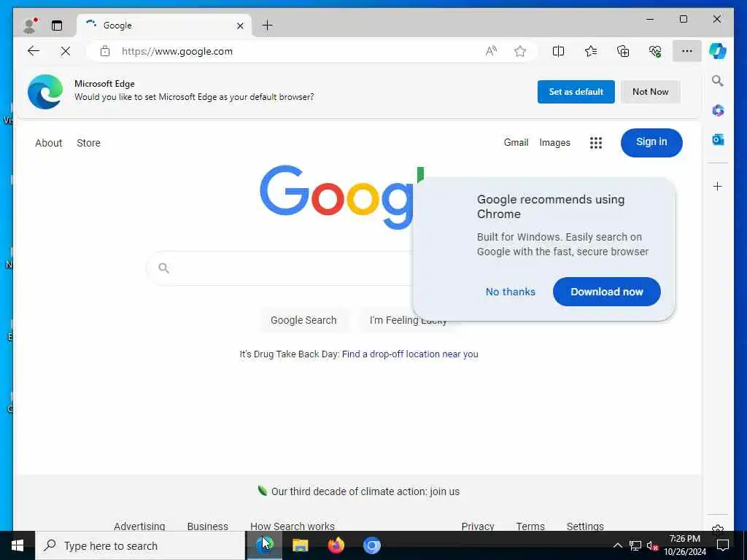Activate Read aloud icon in address bar
Viewport: 747px width, 560px height.
tap(491, 51)
